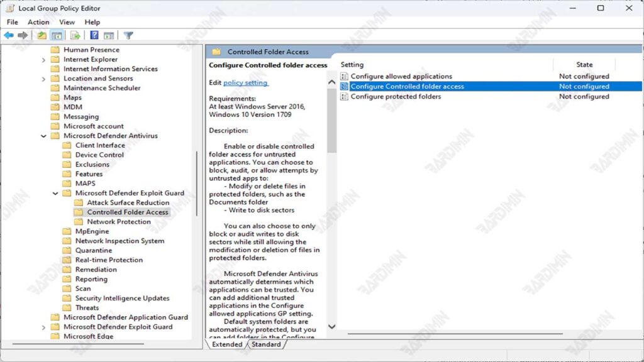Click the MpEngine folder icon

point(67,231)
